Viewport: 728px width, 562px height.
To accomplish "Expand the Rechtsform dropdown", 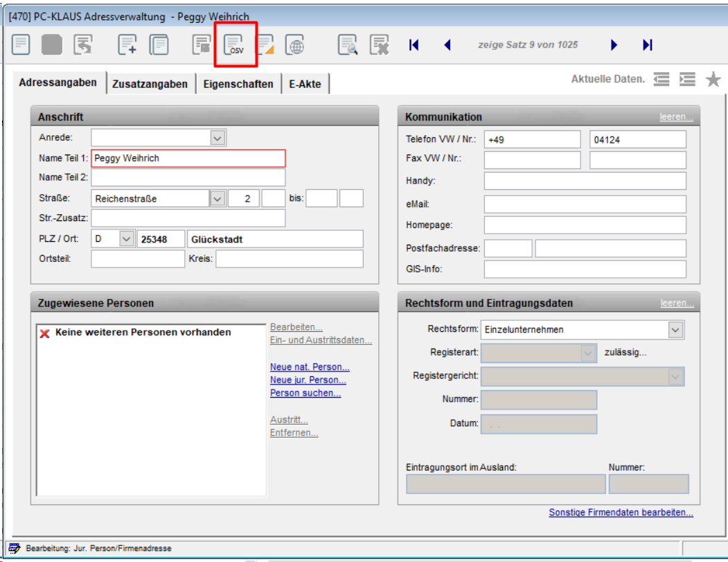I will click(676, 330).
